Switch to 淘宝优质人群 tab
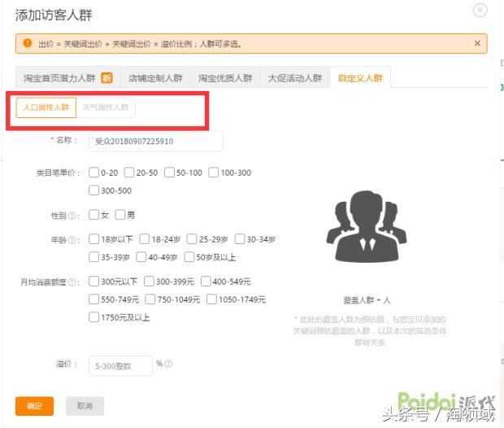 [225, 77]
